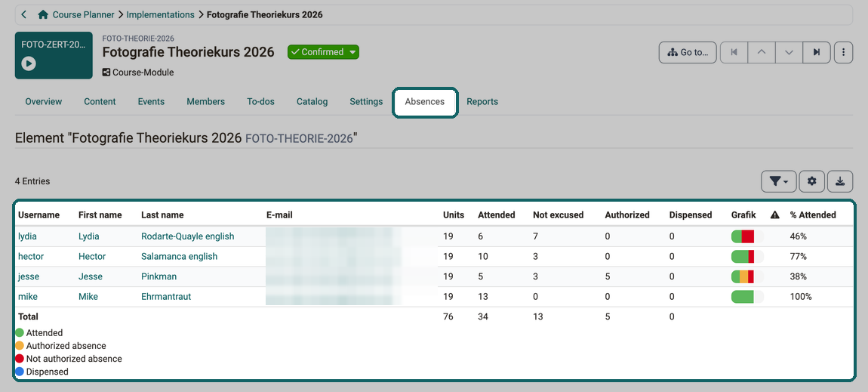
Task: Click last name Pinkman
Action: pyautogui.click(x=159, y=276)
